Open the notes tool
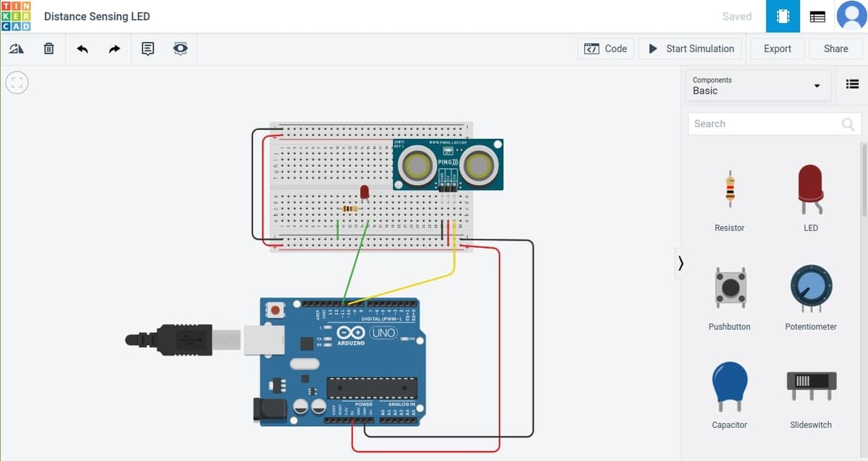Viewport: 868px width, 461px height. pos(148,49)
